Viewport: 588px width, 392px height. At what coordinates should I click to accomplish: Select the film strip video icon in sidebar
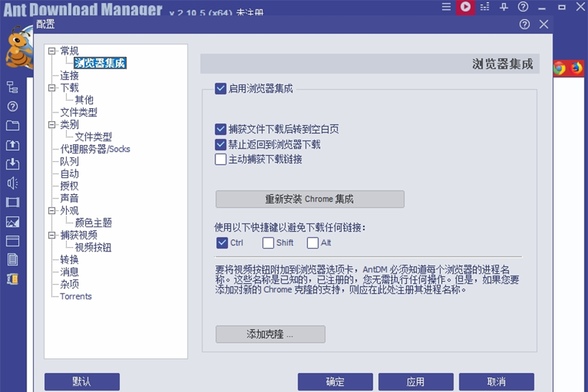(x=12, y=202)
